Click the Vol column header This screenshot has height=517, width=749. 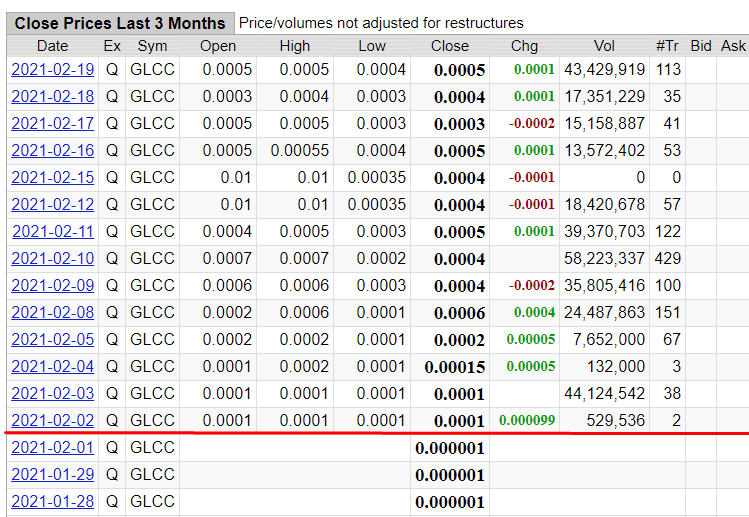[604, 46]
